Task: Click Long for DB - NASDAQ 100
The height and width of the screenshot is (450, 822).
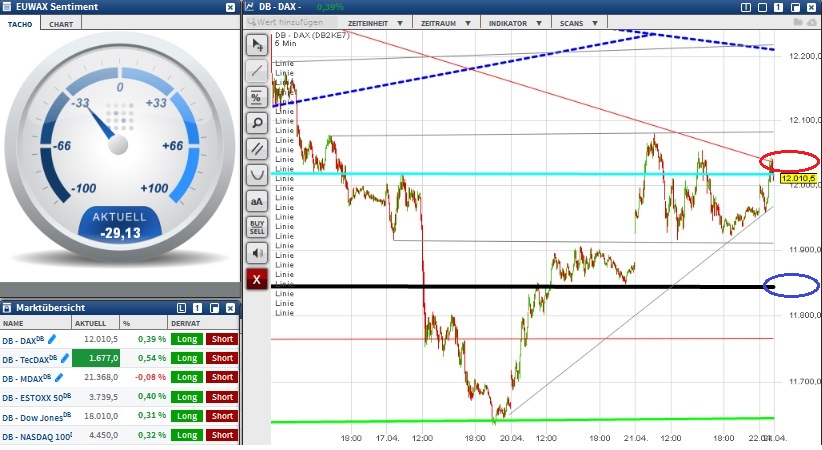Action: [187, 435]
